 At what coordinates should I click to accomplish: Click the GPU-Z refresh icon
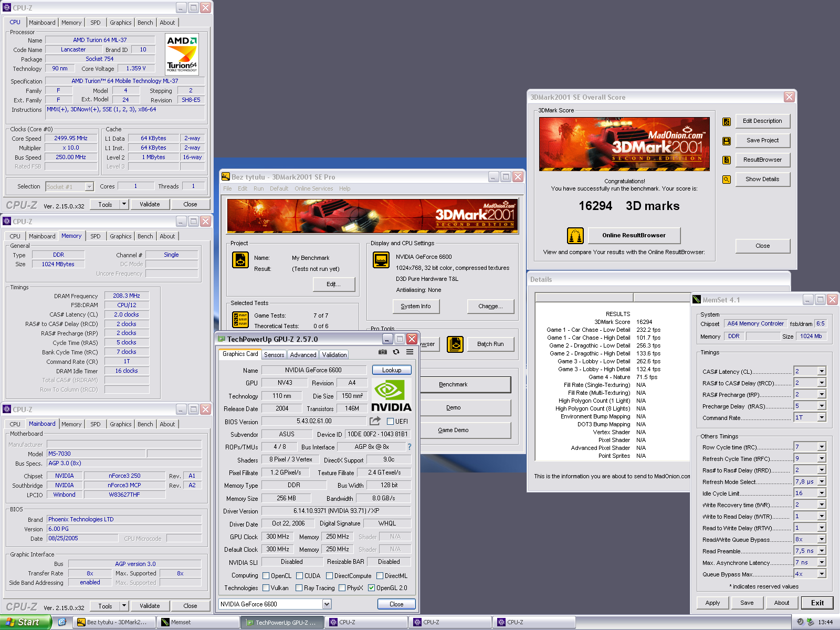point(396,352)
